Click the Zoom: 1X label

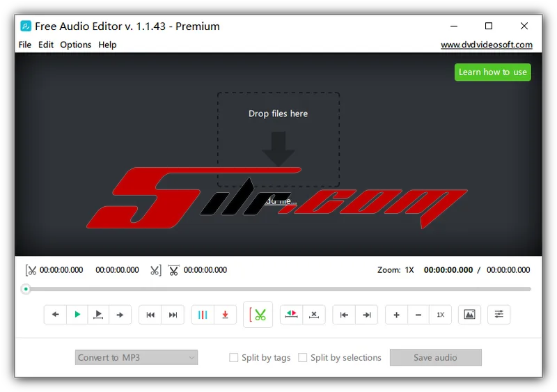(395, 270)
